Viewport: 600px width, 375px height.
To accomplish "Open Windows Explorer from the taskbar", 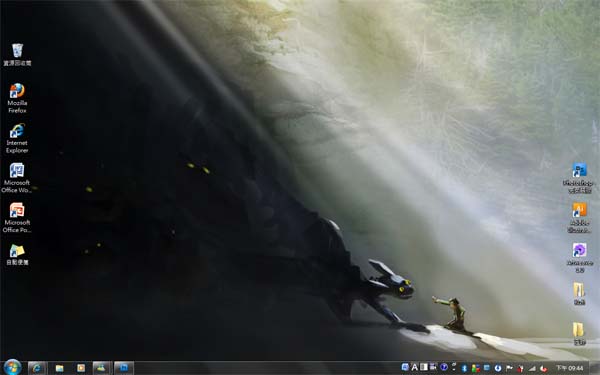I will pyautogui.click(x=59, y=368).
